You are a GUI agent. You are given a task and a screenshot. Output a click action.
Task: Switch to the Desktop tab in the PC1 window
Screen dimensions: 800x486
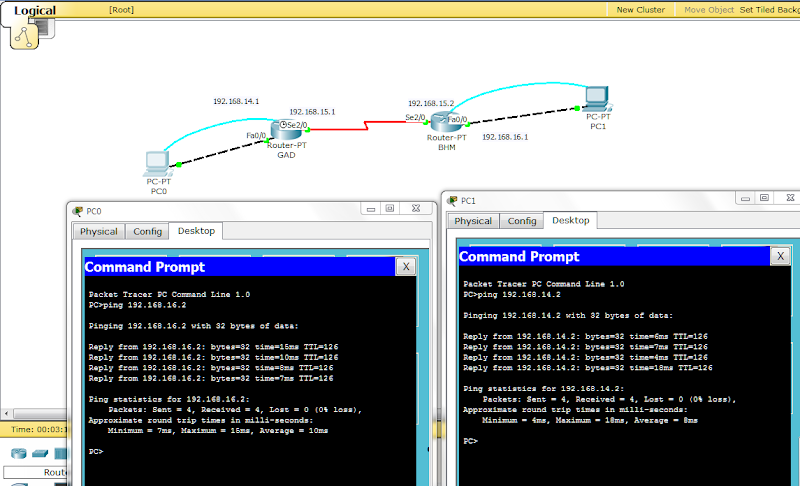570,220
